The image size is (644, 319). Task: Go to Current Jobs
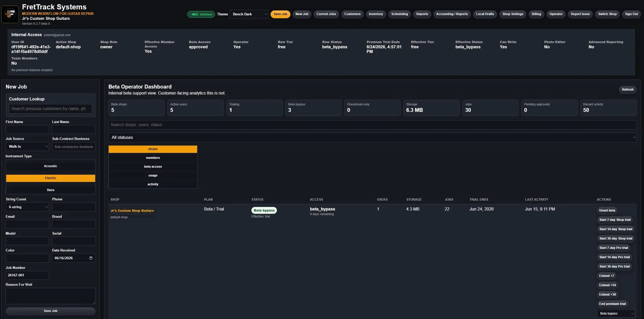click(x=326, y=14)
